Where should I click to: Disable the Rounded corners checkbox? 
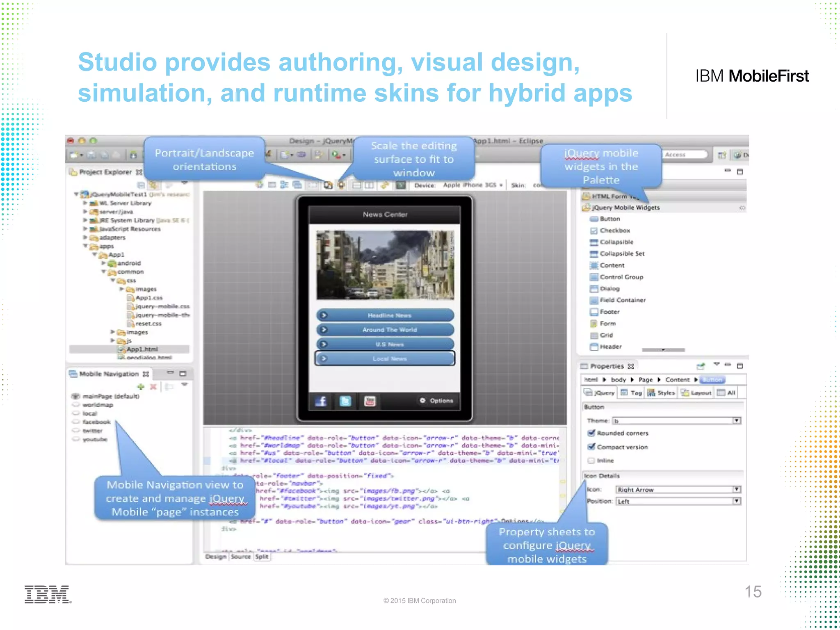point(591,433)
